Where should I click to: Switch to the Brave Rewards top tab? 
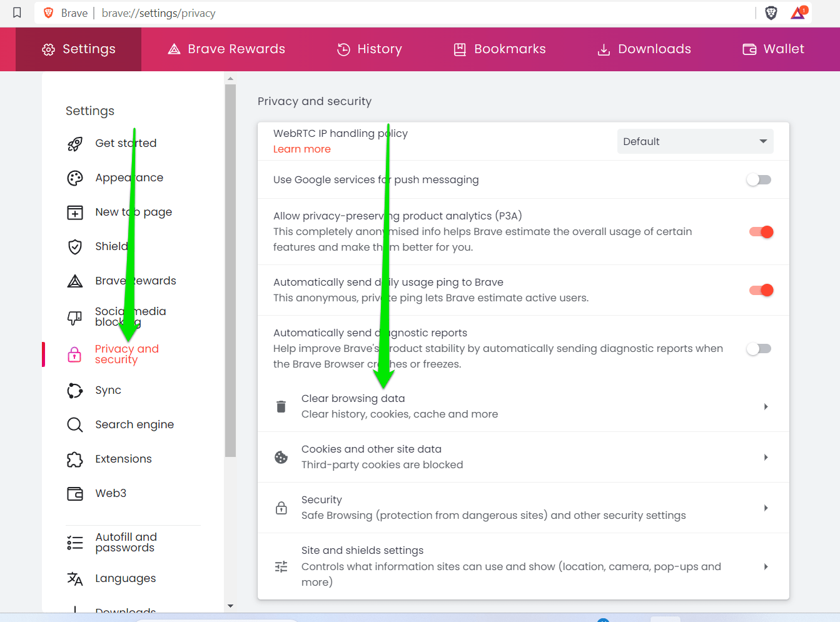(x=226, y=49)
